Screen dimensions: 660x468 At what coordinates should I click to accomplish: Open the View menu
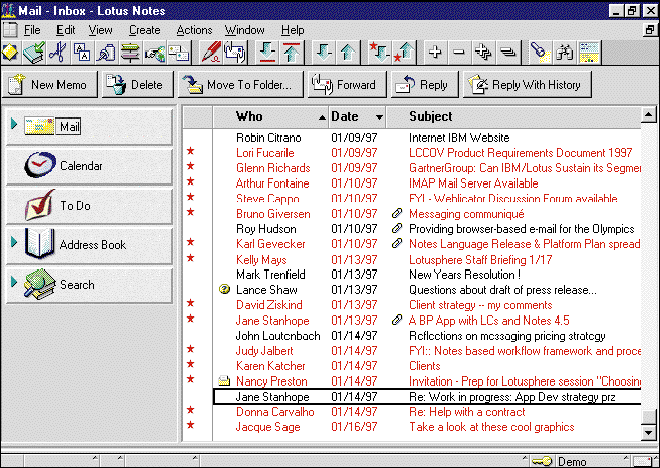pos(100,30)
